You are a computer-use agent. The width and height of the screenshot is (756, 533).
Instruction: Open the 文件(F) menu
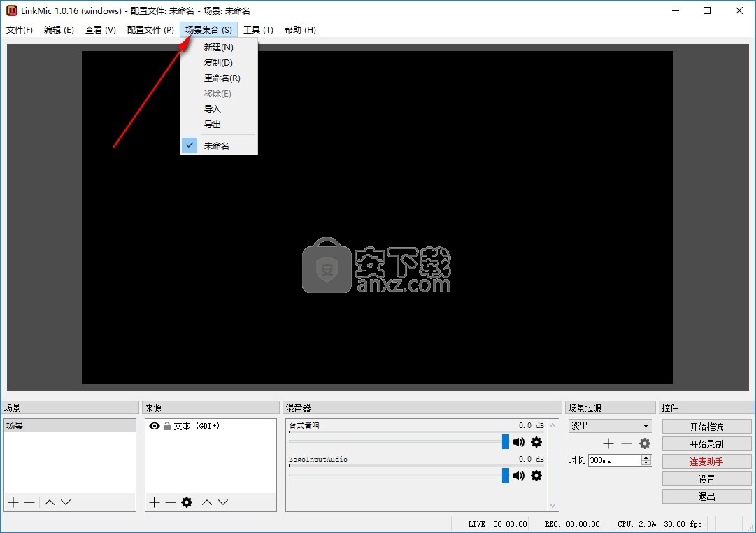[20, 30]
